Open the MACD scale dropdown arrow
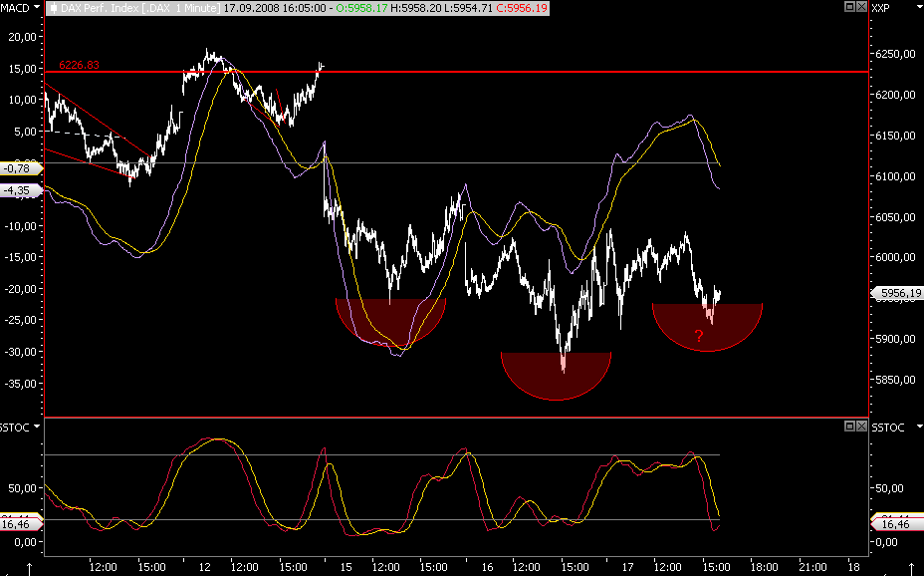Image resolution: width=924 pixels, height=576 pixels. (x=37, y=8)
